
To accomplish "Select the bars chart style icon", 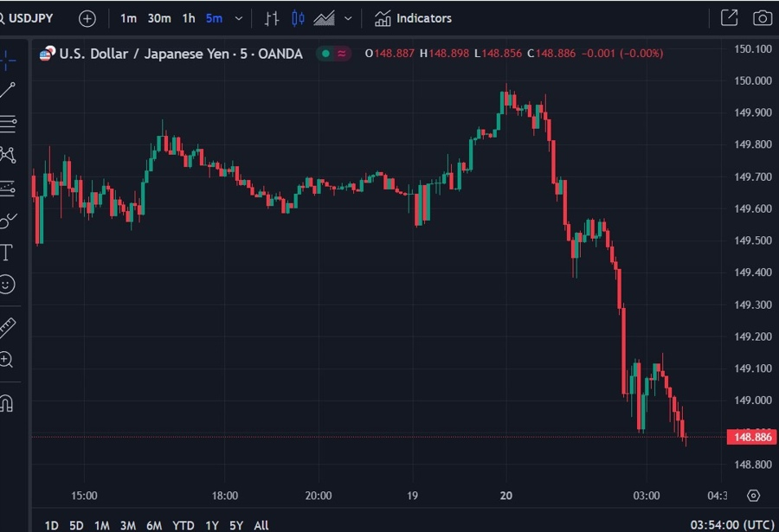I will [x=271, y=19].
